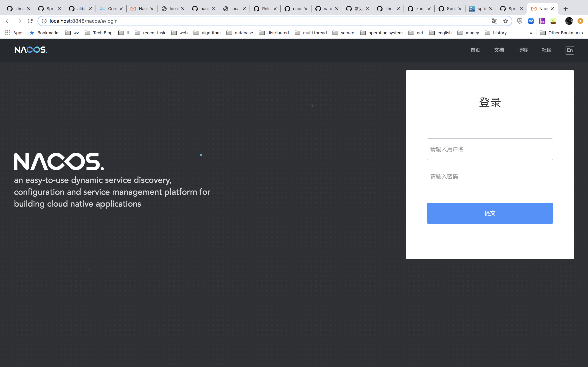The image size is (588, 367).
Task: Open the Tech Blog bookmark folder
Action: [99, 33]
